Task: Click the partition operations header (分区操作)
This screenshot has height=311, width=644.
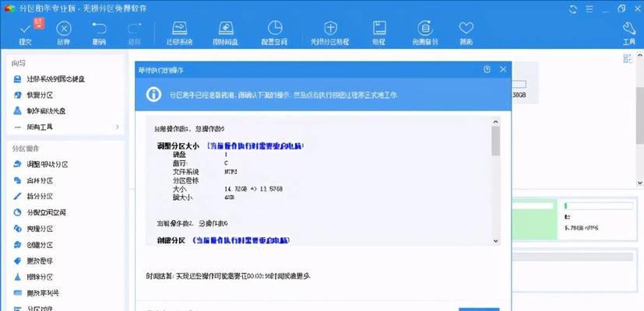Action: [x=25, y=149]
